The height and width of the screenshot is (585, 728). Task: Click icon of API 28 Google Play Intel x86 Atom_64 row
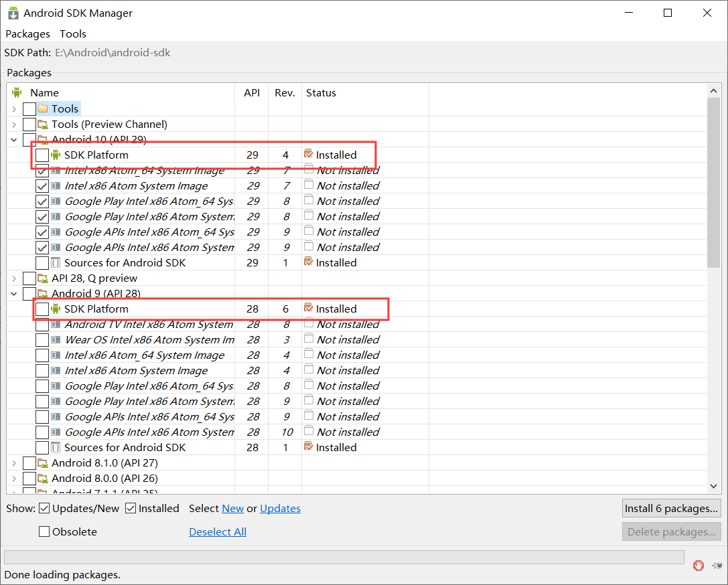[x=56, y=386]
